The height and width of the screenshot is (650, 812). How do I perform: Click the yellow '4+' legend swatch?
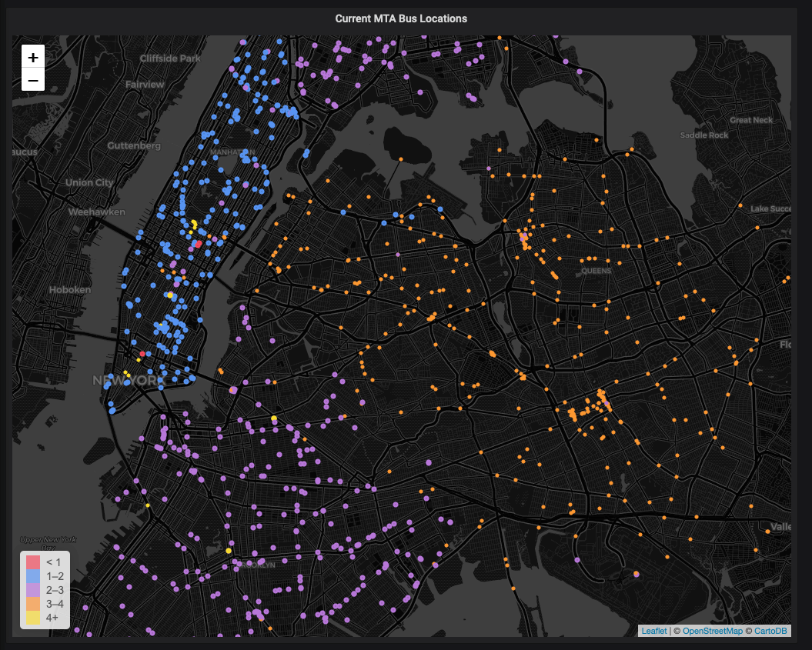pos(33,618)
